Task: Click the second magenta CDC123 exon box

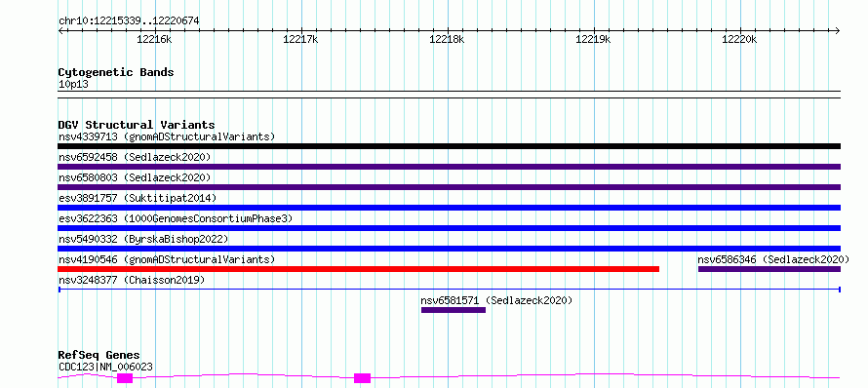Action: 362,378
